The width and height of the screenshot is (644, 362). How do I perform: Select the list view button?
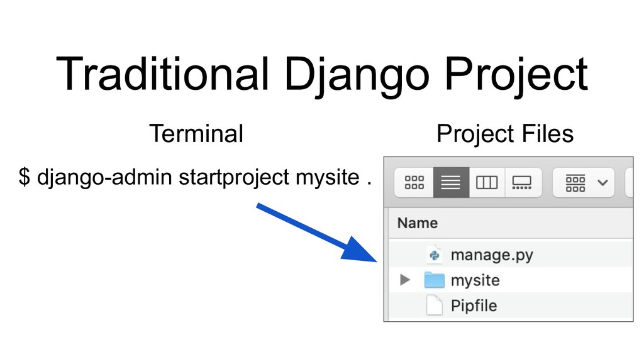451,182
